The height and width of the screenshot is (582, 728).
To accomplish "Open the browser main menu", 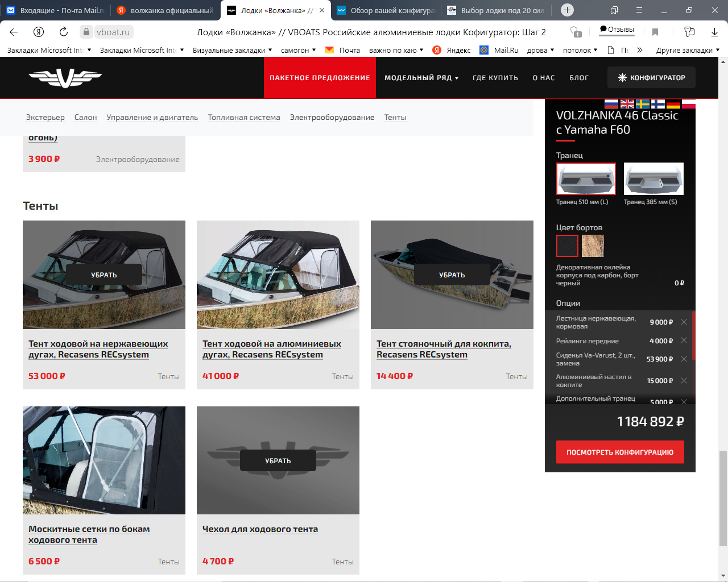I will (639, 10).
